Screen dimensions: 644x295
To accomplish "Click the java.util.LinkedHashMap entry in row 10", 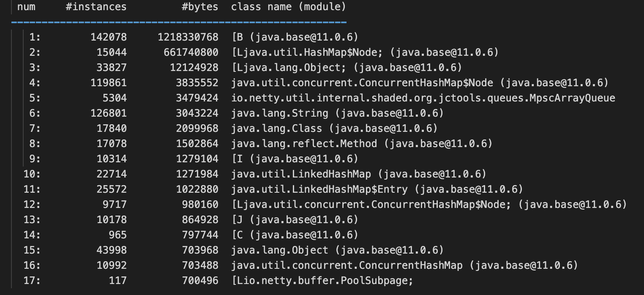I will pyautogui.click(x=359, y=174).
